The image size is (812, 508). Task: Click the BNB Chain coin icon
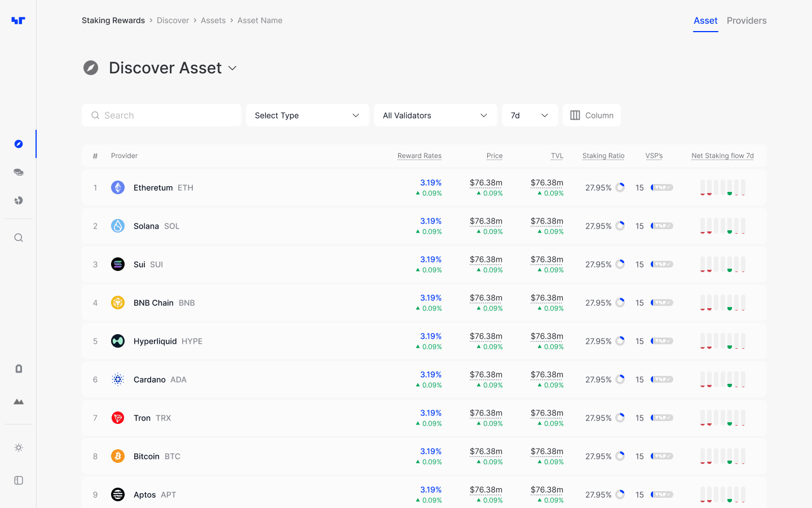point(118,303)
